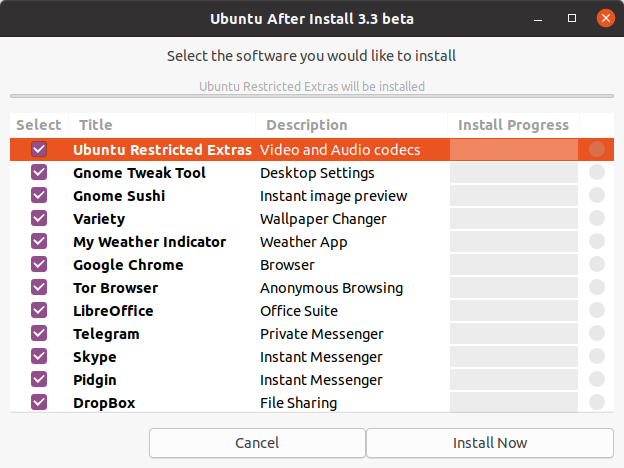The image size is (624, 468).
Task: Toggle the Tor Browser checkbox
Action: [39, 288]
